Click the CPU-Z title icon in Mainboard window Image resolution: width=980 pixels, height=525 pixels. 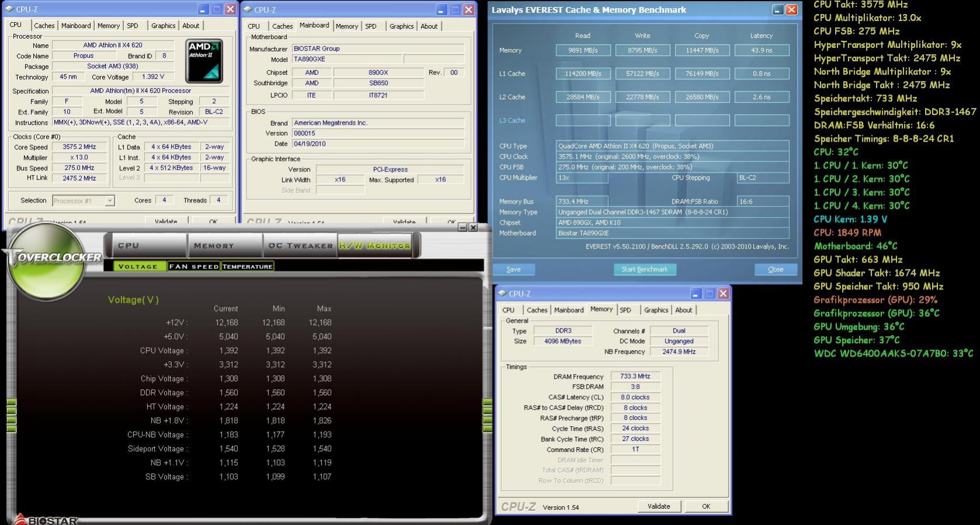(248, 9)
